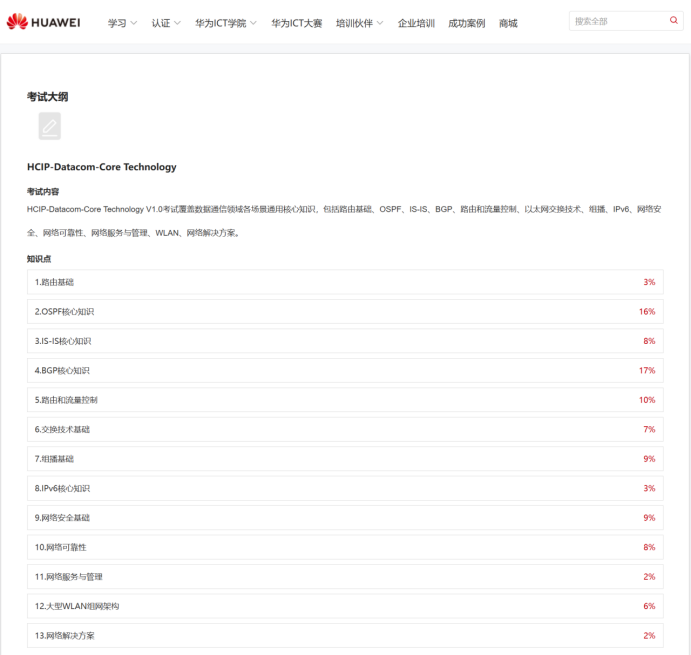Expand the 华为ICT学院 dropdown chevron

point(253,23)
